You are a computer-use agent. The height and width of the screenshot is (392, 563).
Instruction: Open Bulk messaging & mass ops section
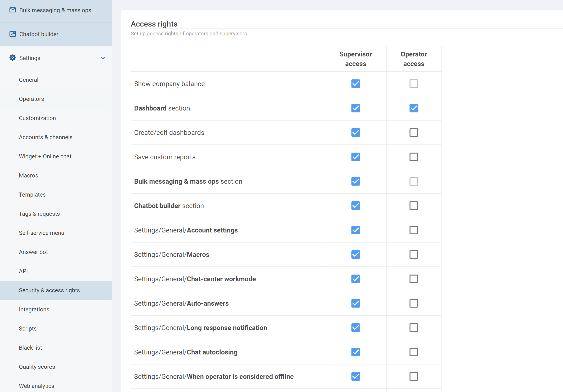[55, 10]
